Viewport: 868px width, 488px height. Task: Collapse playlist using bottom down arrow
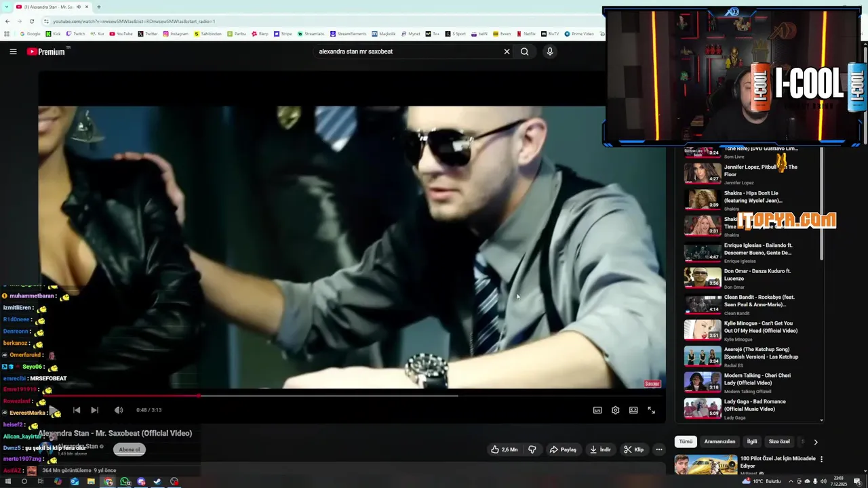[x=823, y=420]
